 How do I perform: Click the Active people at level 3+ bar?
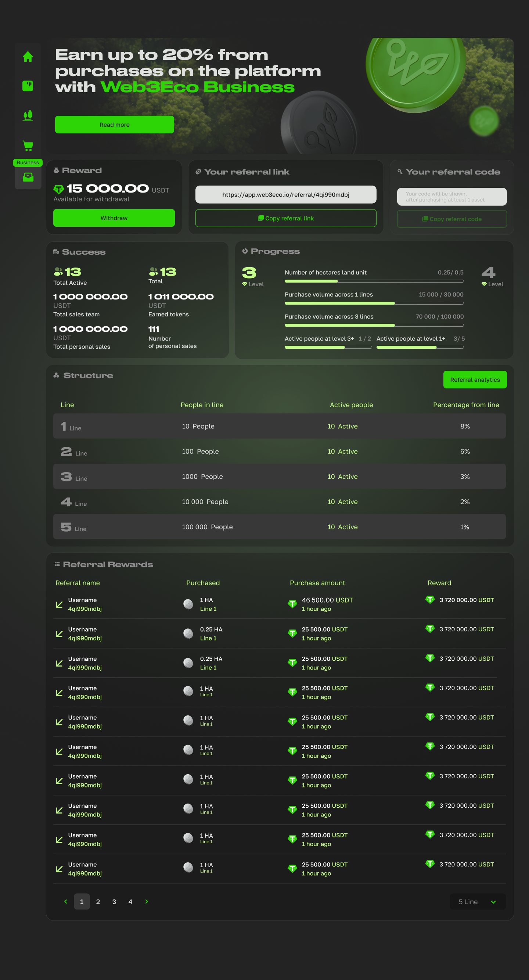(x=328, y=347)
